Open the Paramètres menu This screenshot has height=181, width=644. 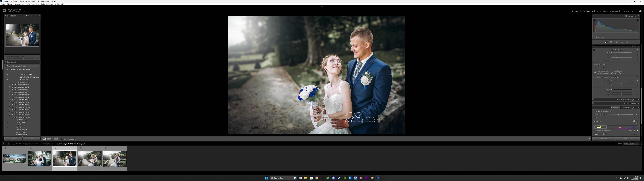35,4
